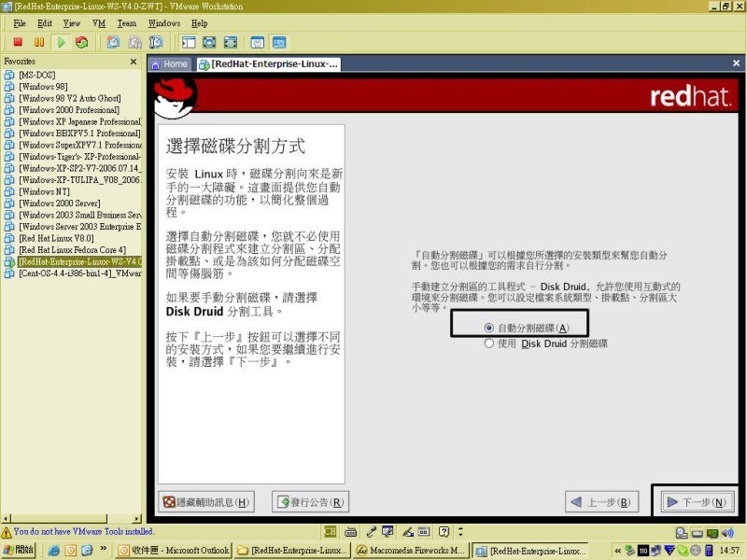This screenshot has width=747, height=560.
Task: Open the language bar options dropdown arrows
Action: (x=460, y=531)
